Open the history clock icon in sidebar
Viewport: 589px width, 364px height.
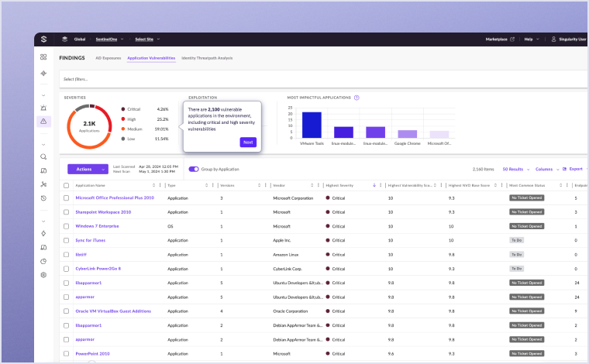click(x=43, y=198)
